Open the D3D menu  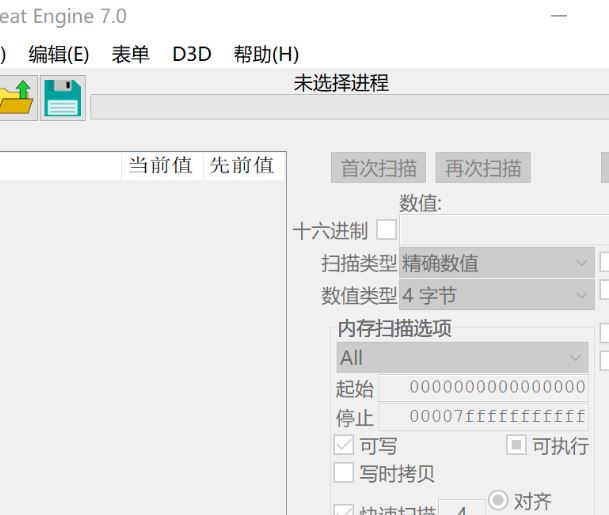pyautogui.click(x=192, y=54)
